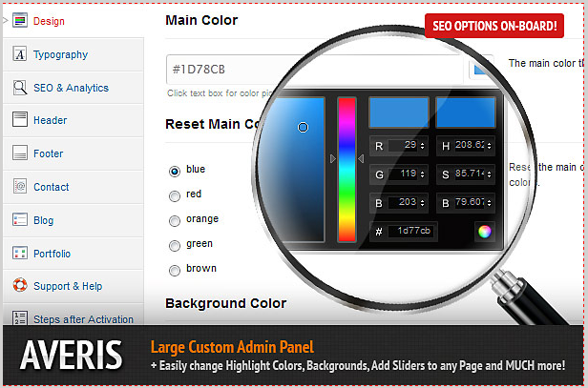
Task: Click the Typography letter A icon
Action: pyautogui.click(x=19, y=54)
